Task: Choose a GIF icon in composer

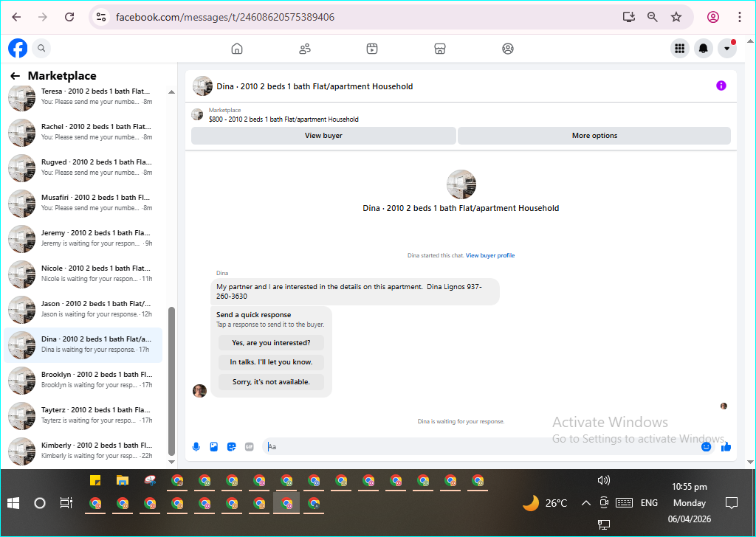Action: click(250, 447)
